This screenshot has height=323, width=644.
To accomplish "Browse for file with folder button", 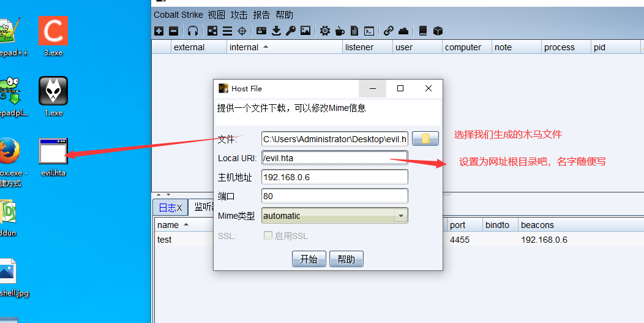I will (425, 139).
